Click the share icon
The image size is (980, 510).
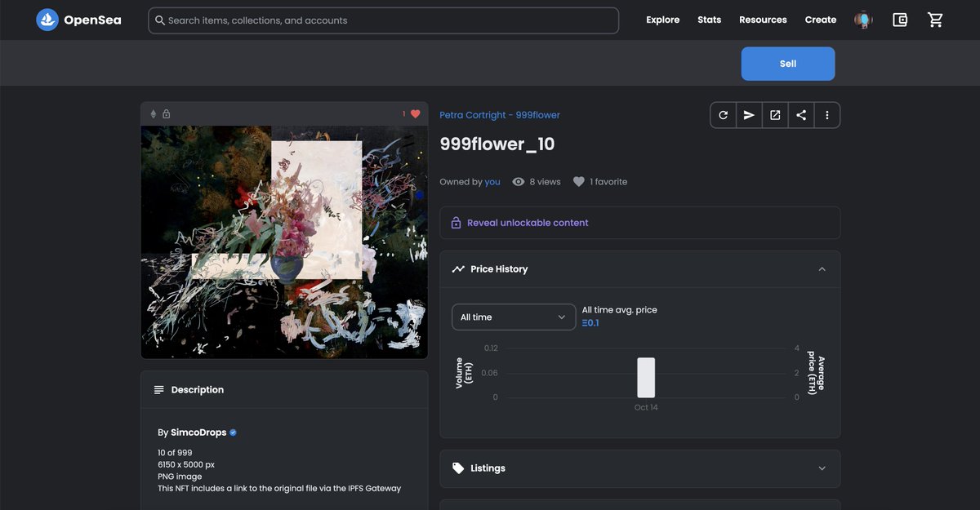click(x=801, y=115)
